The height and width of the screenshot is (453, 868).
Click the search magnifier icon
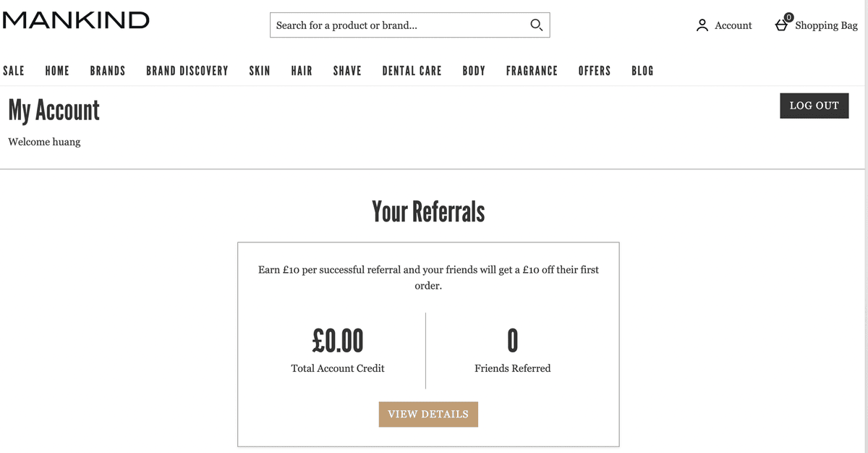536,25
